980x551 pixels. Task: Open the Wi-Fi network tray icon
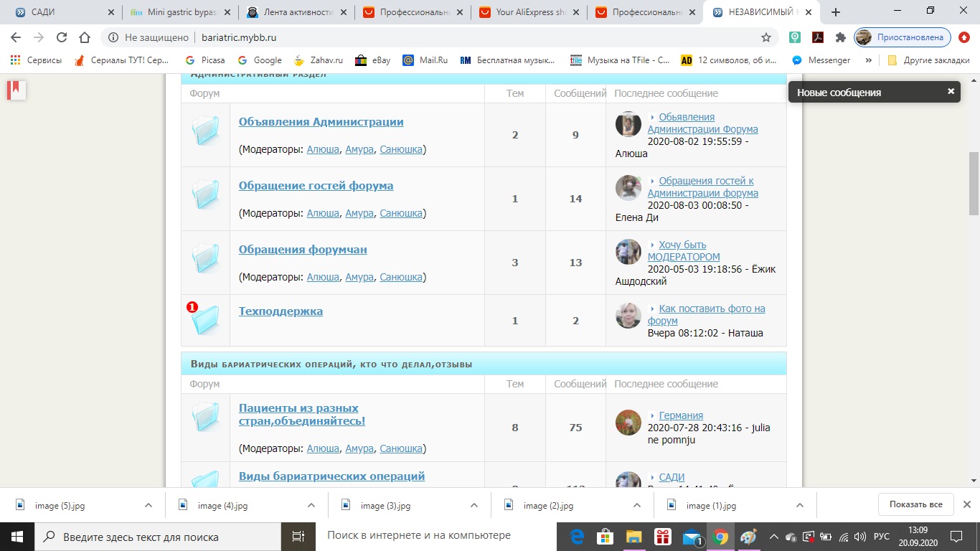pyautogui.click(x=843, y=537)
